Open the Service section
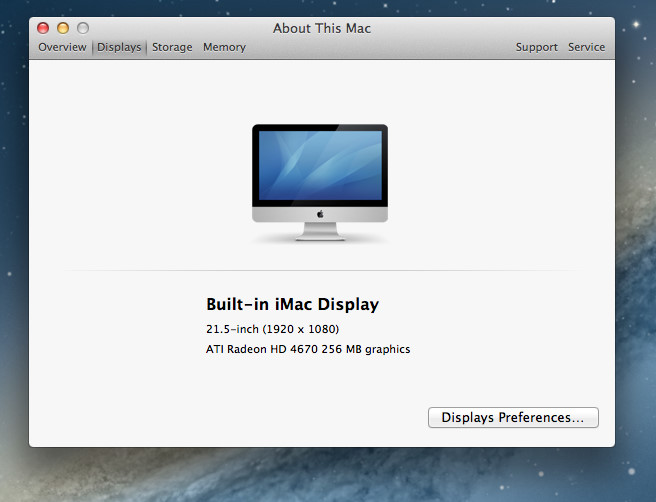Viewport: 656px width, 502px height. coord(586,47)
